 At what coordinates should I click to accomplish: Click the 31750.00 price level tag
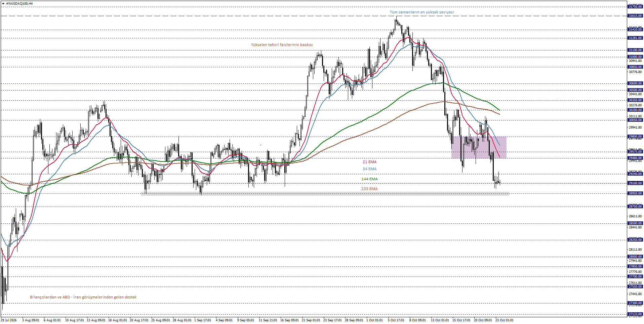(x=635, y=7)
